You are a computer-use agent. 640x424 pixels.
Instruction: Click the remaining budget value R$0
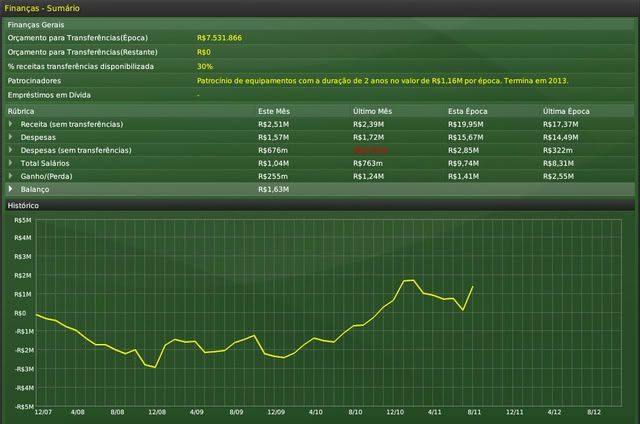point(204,52)
